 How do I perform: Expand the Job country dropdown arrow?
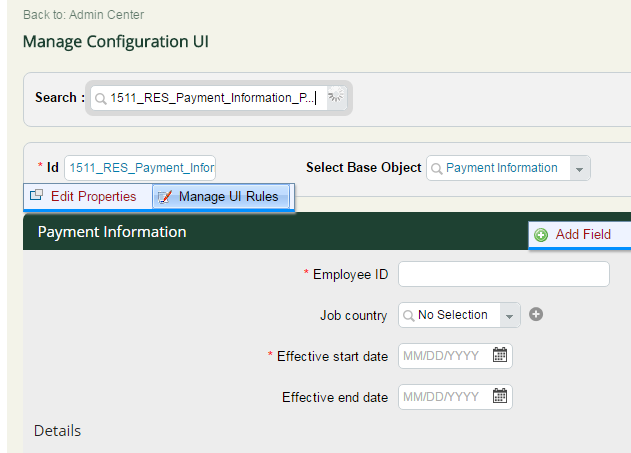pyautogui.click(x=509, y=315)
